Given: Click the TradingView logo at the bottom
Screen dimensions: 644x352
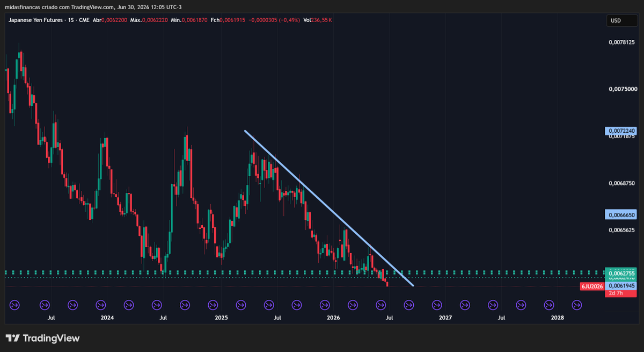Looking at the screenshot, I should (x=42, y=338).
